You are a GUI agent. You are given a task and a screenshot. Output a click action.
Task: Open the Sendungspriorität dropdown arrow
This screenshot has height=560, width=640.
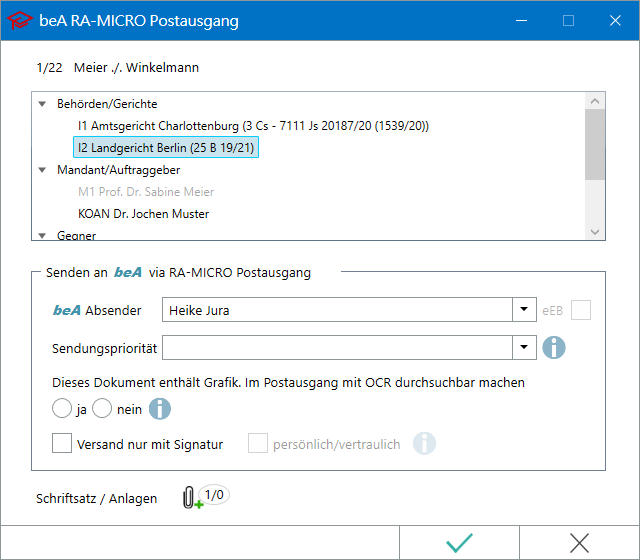(524, 348)
